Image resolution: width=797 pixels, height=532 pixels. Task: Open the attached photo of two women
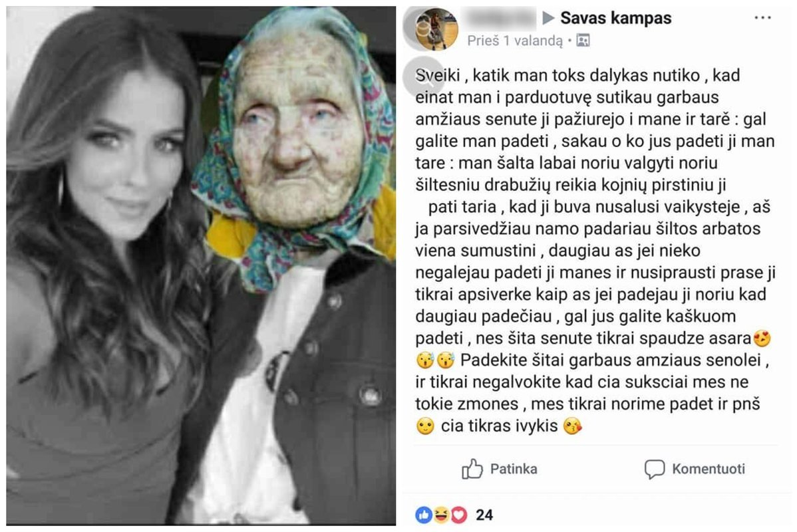click(201, 265)
